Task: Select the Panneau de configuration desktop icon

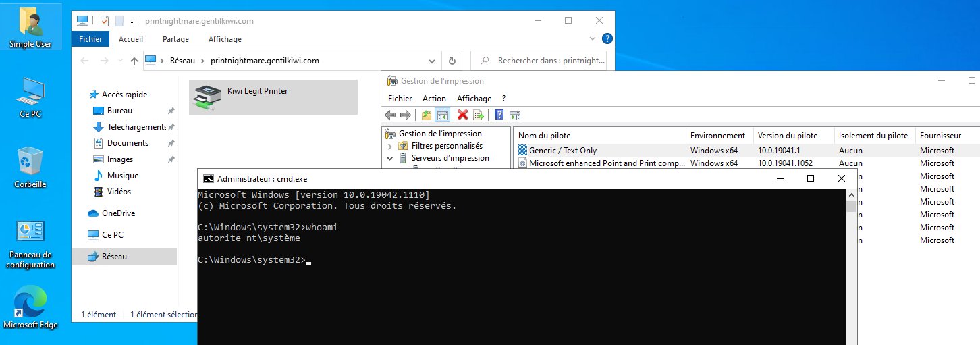Action: pyautogui.click(x=30, y=244)
